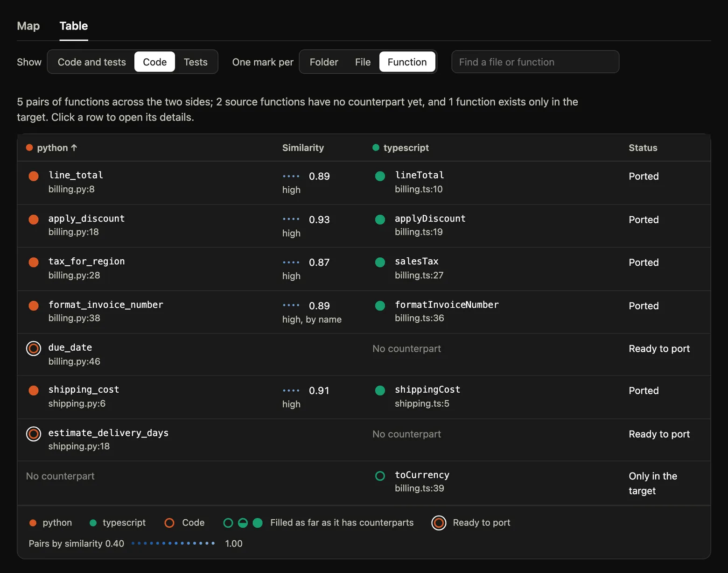Click green dot next to shippingCost

(x=380, y=390)
